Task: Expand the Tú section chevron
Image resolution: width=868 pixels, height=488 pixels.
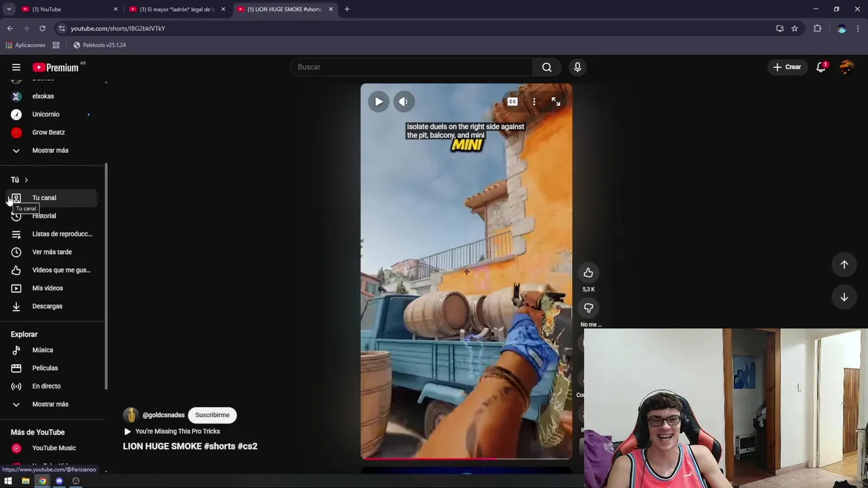Action: (x=26, y=180)
